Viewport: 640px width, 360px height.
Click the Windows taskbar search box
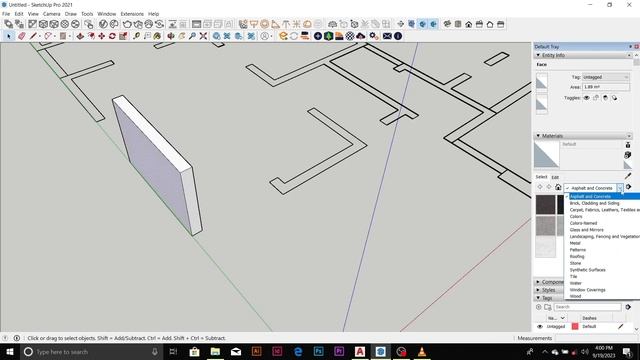tap(91, 352)
